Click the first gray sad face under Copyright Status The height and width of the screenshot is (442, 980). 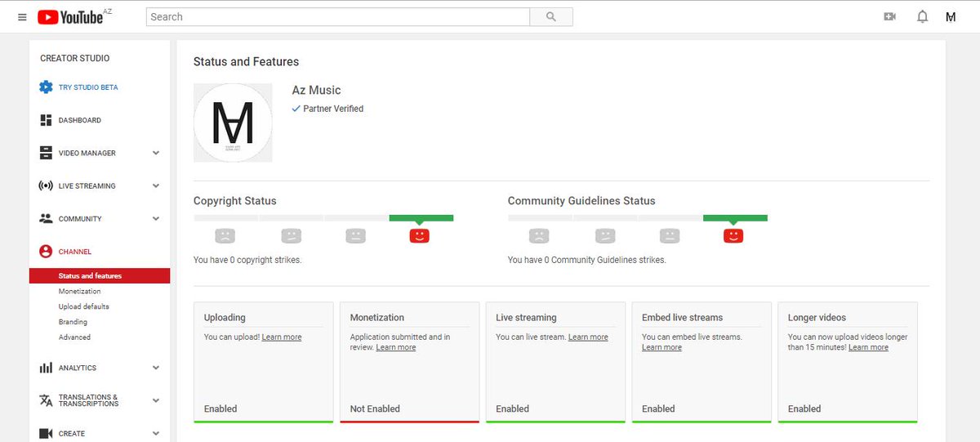[225, 235]
